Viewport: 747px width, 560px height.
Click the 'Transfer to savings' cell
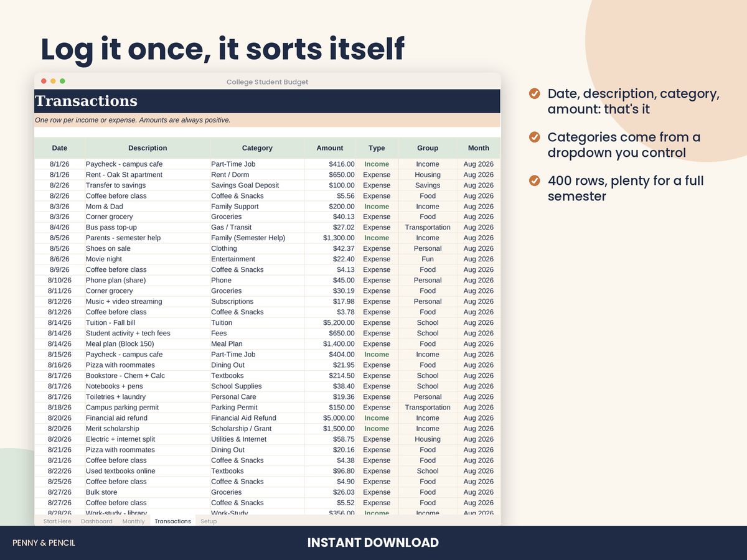[x=148, y=185]
